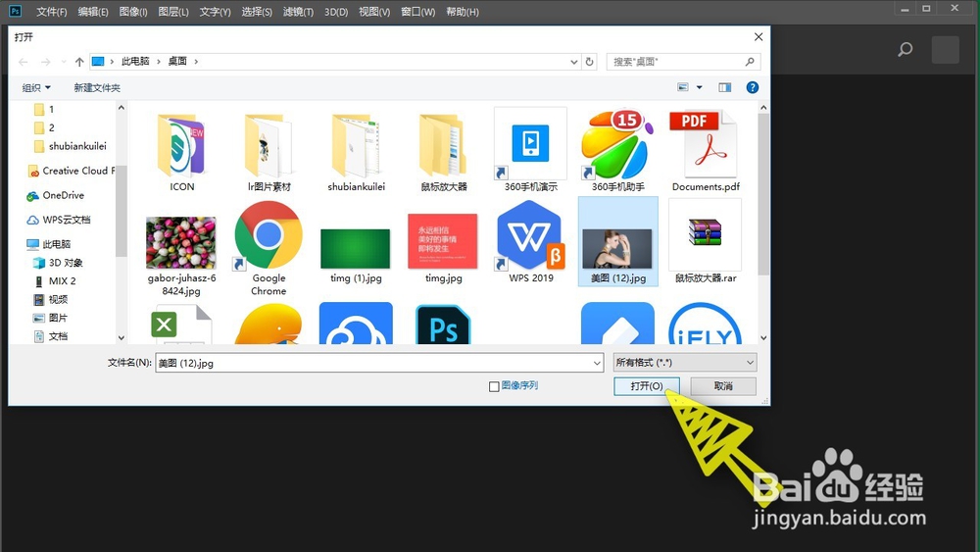This screenshot has width=980, height=552.
Task: Open the lr图片素材 folder
Action: tap(269, 152)
